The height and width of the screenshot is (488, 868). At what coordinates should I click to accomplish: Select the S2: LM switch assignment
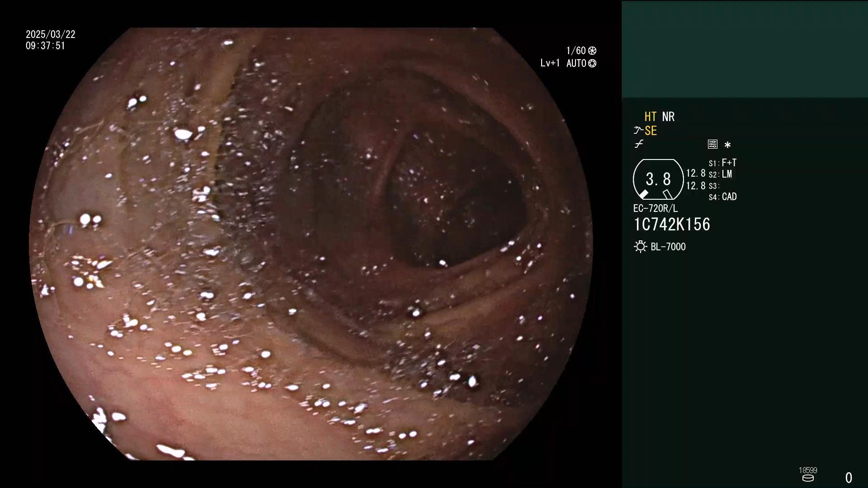coord(720,174)
